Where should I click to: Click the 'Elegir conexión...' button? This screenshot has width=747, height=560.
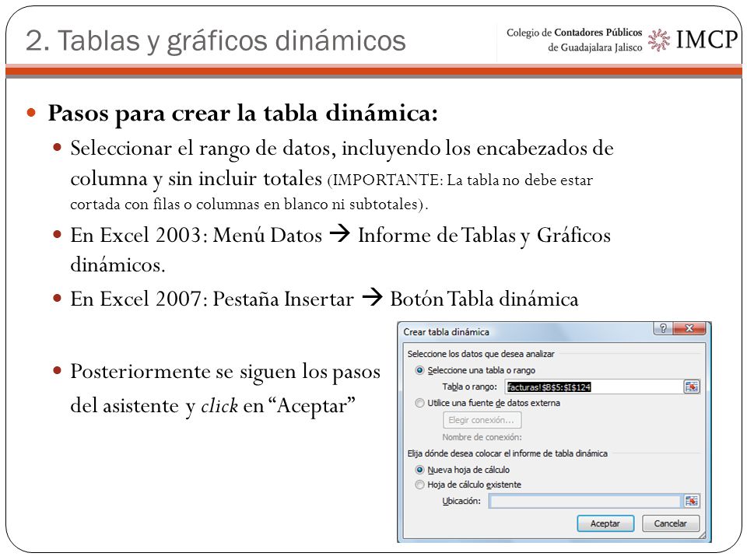(x=482, y=420)
